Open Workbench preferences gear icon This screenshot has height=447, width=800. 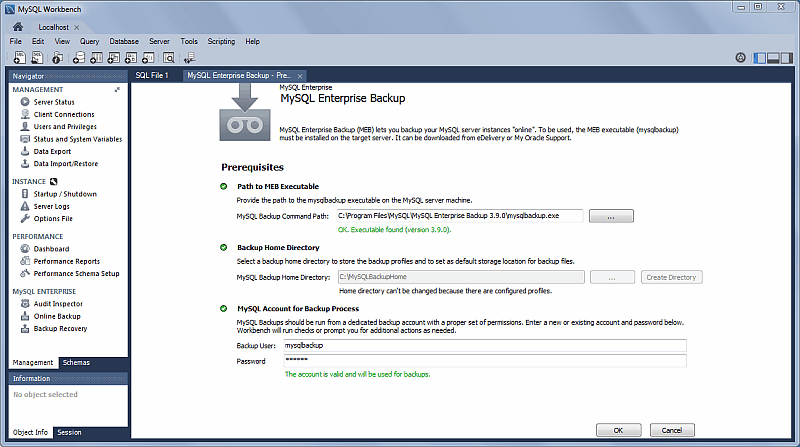coord(740,58)
